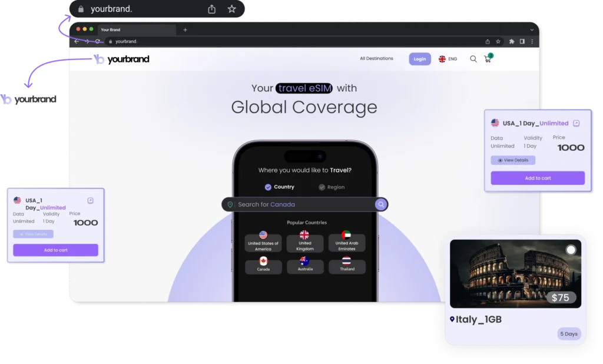The height and width of the screenshot is (364, 603).
Task: Go back with the browser back arrow
Action: [77, 41]
